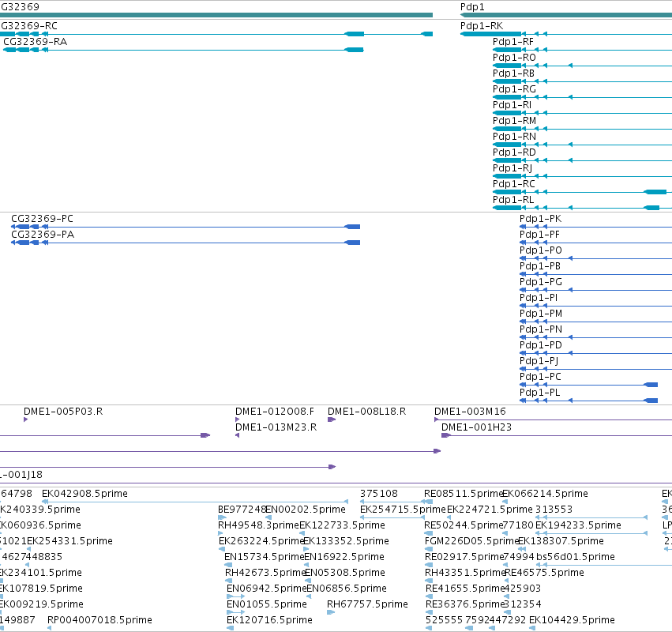
Task: Click the Pdp1-RC transcript label
Action: point(514,184)
